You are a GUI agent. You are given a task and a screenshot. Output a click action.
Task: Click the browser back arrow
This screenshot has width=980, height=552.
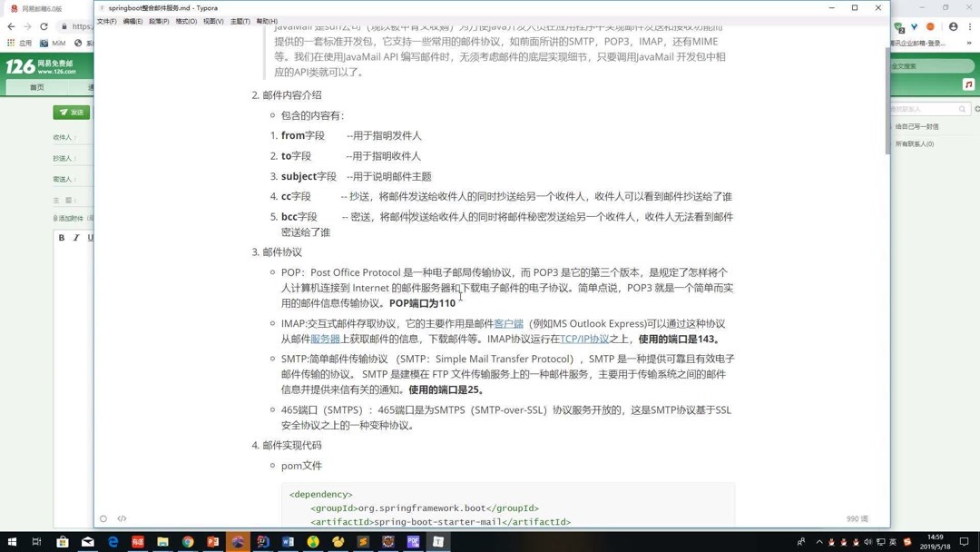(10, 27)
